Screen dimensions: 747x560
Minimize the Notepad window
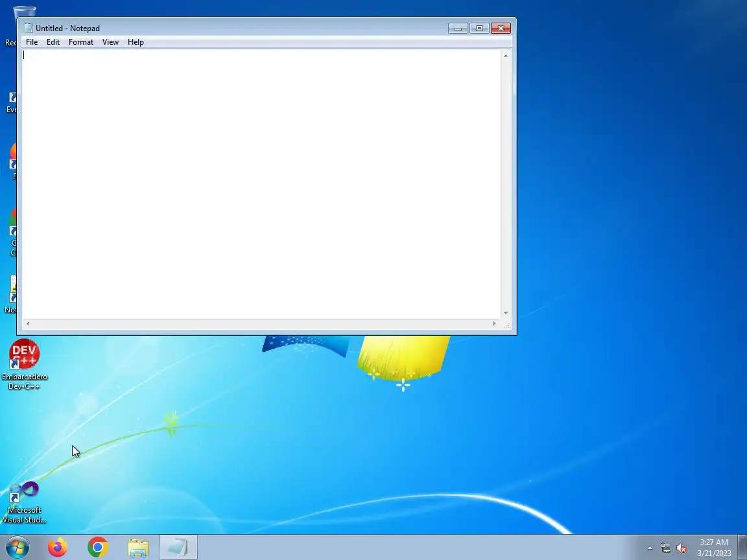tap(458, 28)
